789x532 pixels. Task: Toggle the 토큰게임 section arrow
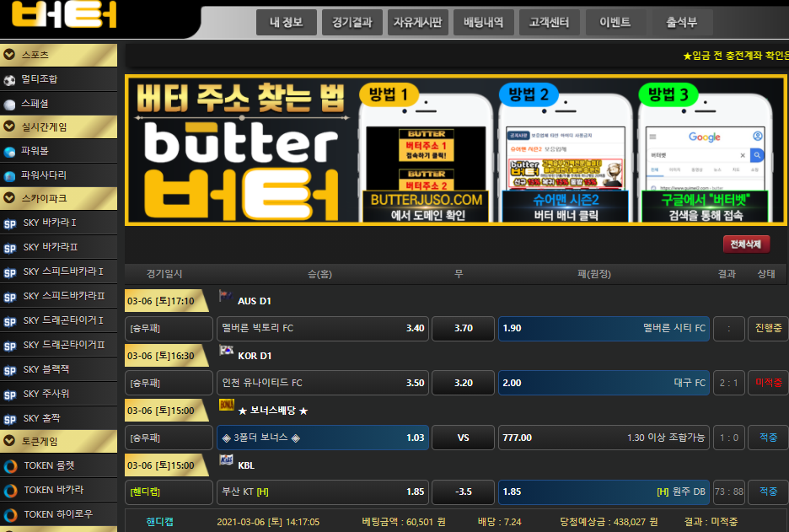pos(10,441)
